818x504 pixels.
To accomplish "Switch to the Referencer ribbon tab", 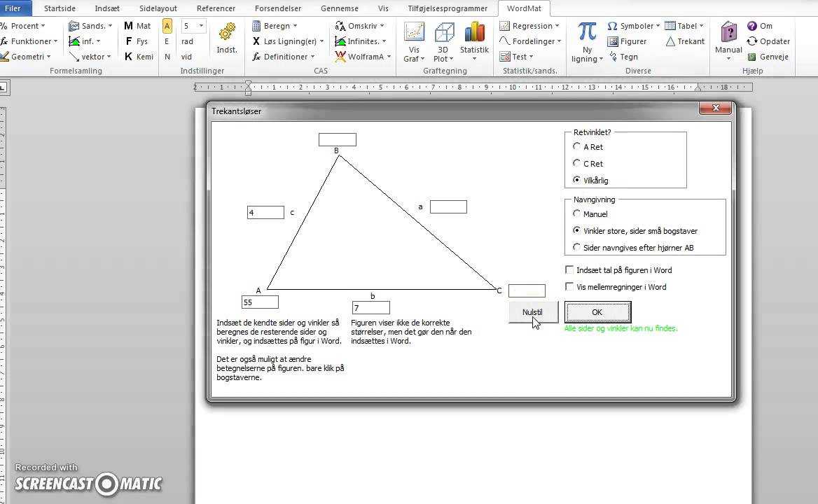I will [216, 8].
